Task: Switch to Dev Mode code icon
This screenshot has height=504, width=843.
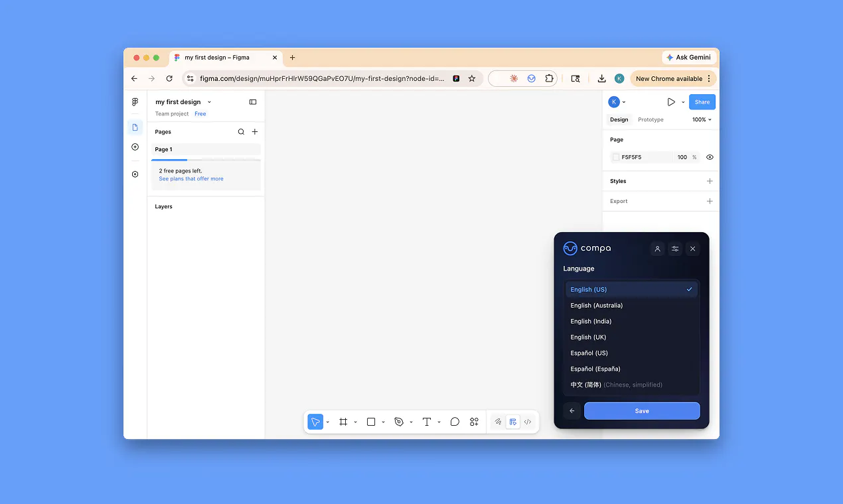Action: [528, 422]
